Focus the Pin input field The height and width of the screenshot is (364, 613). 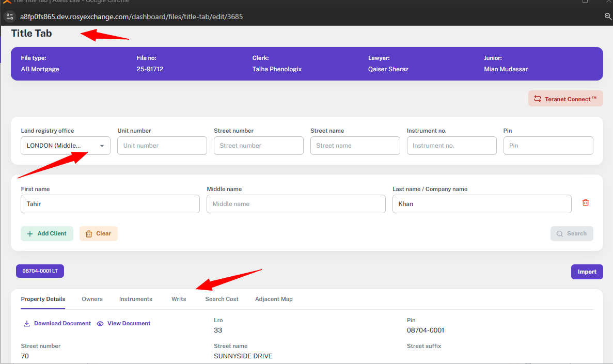[548, 146]
